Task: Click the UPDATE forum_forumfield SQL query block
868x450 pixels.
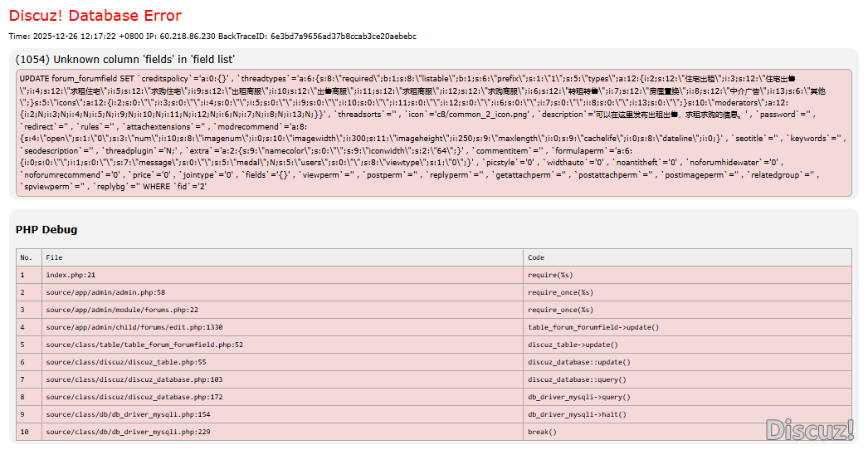Action: click(433, 134)
